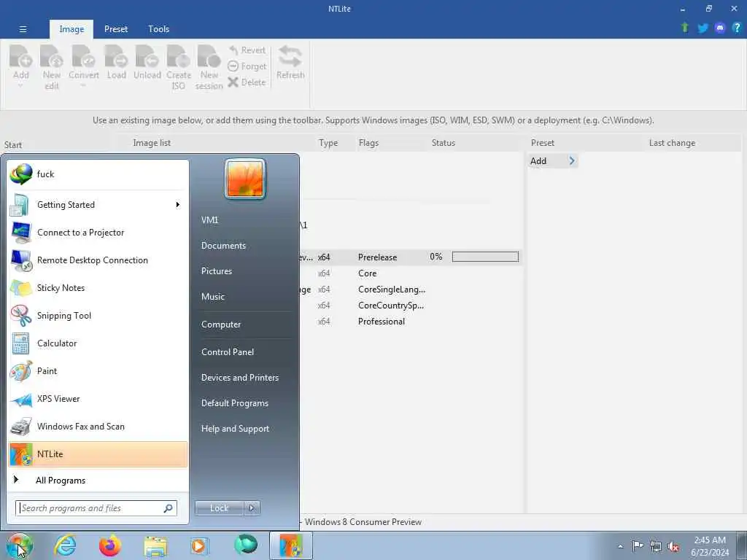The width and height of the screenshot is (747, 560).
Task: Click the loading progress bar at 0%
Action: click(485, 257)
